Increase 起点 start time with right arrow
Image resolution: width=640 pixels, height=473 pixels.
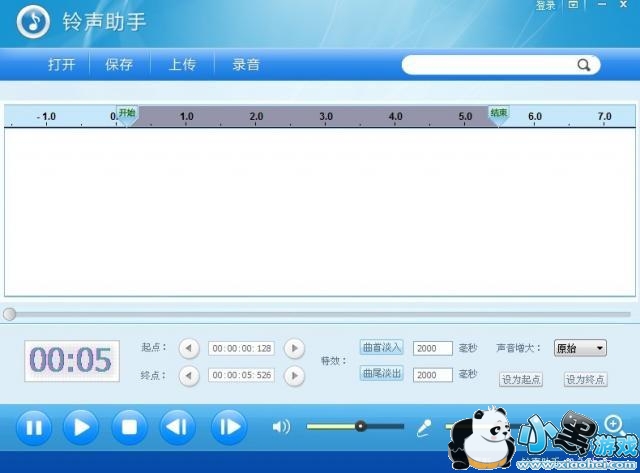click(294, 348)
